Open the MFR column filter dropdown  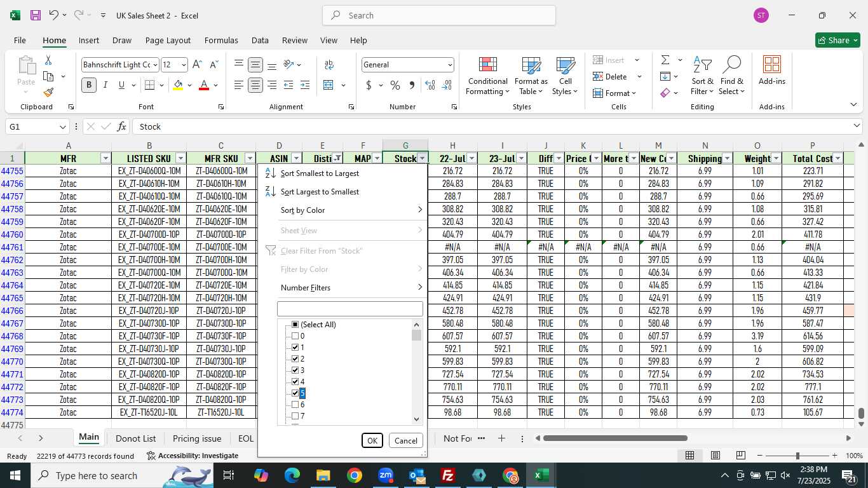tap(105, 158)
